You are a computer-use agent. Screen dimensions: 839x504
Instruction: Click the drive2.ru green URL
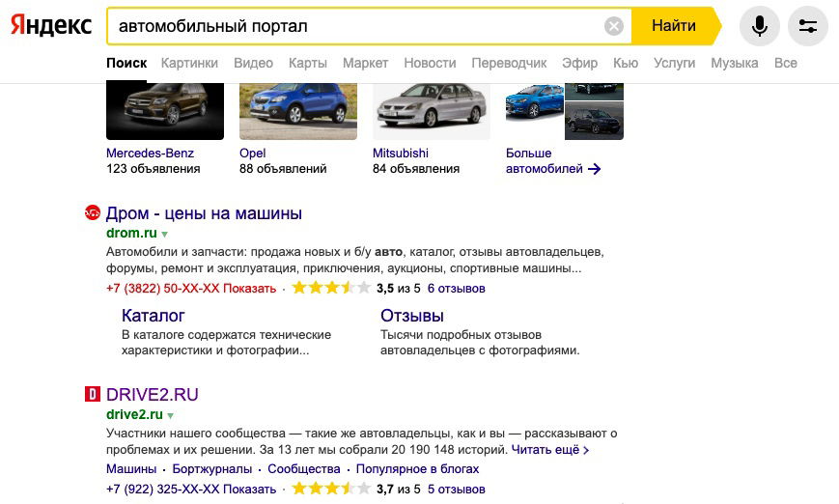[x=134, y=414]
